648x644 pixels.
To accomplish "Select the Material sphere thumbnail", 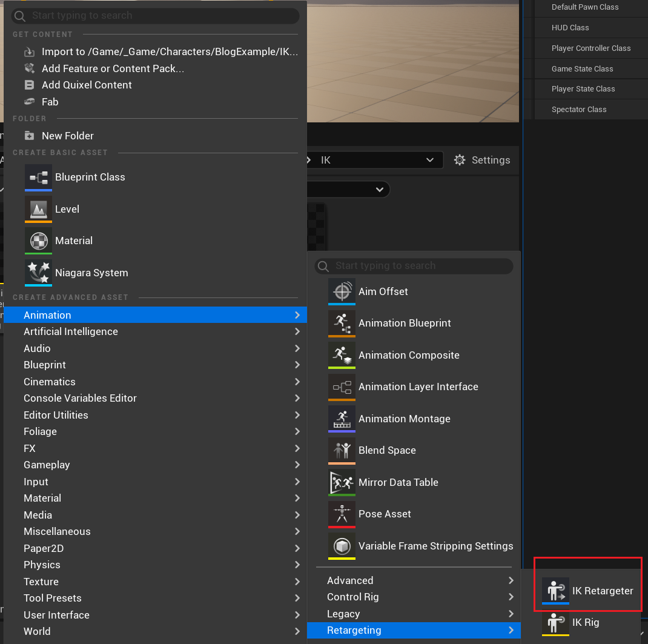I will pos(38,241).
